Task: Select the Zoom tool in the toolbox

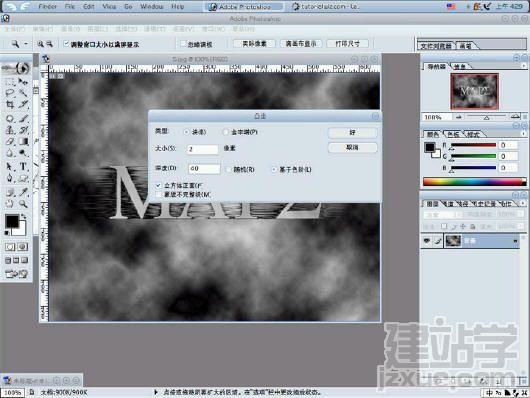Action: (23, 204)
